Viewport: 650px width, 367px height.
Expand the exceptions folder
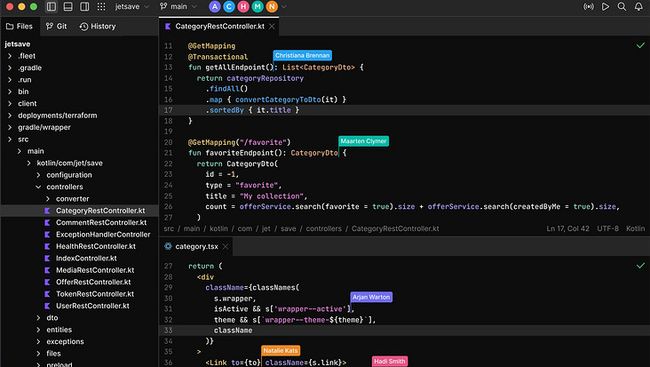pos(39,342)
